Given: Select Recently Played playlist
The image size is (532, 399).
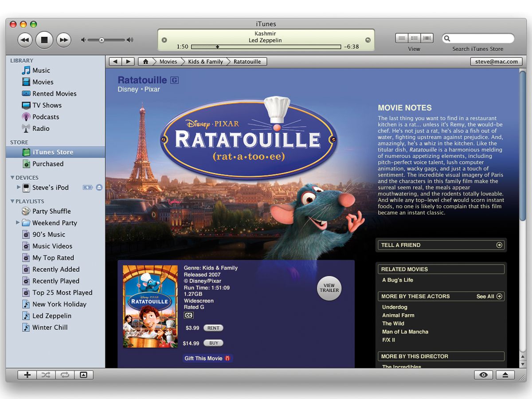Looking at the screenshot, I should [x=56, y=281].
